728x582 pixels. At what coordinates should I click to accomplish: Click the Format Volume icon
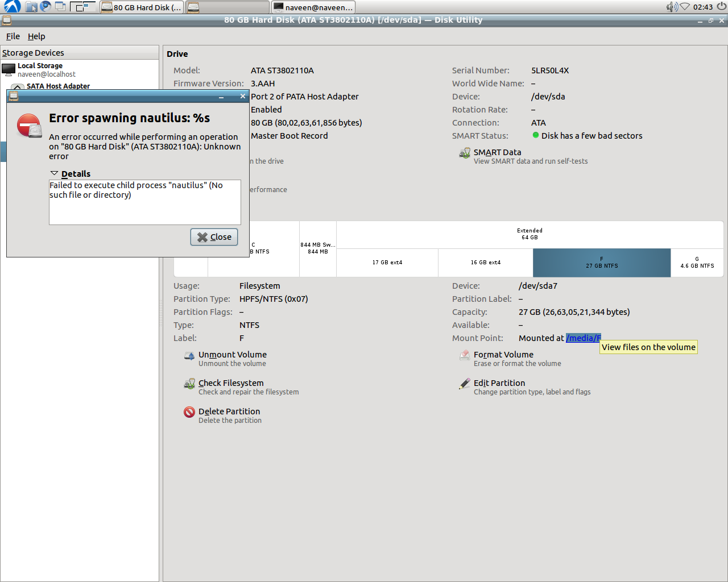[465, 356]
